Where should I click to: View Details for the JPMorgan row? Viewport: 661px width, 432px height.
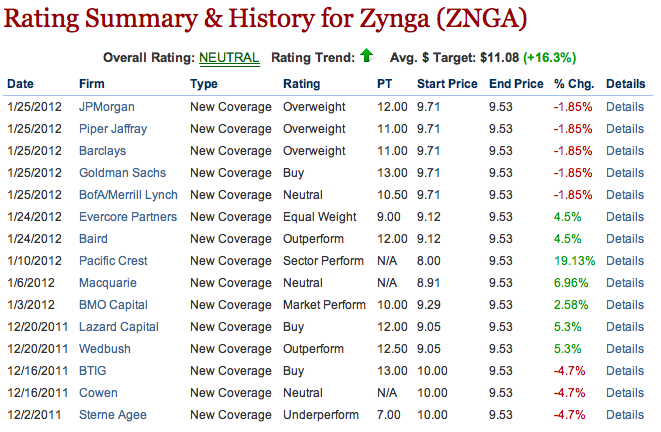coord(625,106)
